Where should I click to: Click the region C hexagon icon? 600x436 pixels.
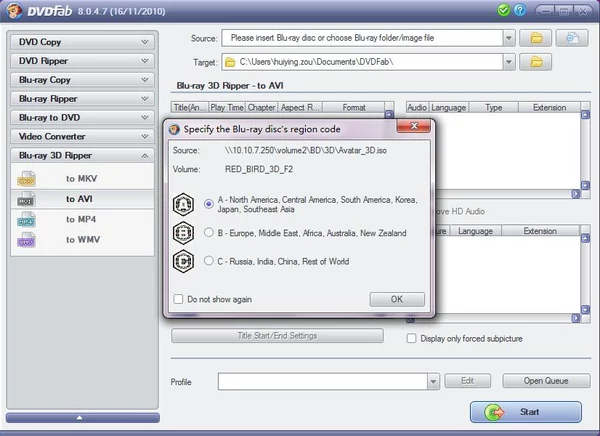tap(183, 261)
